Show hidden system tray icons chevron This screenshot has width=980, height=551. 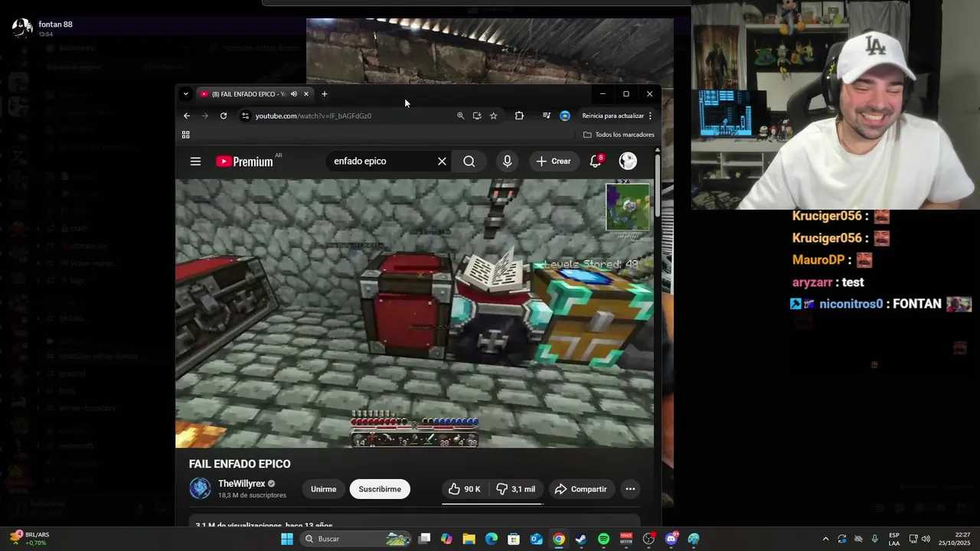click(825, 539)
